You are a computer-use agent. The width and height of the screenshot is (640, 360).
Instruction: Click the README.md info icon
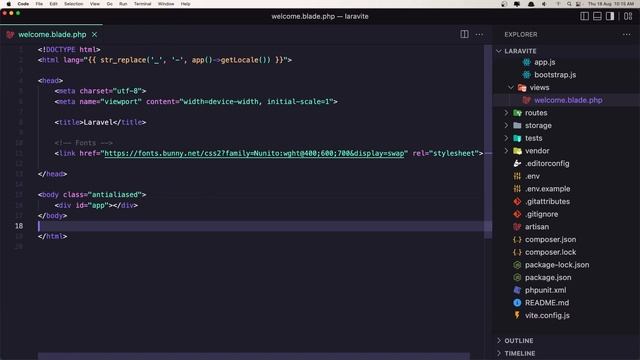tap(517, 303)
